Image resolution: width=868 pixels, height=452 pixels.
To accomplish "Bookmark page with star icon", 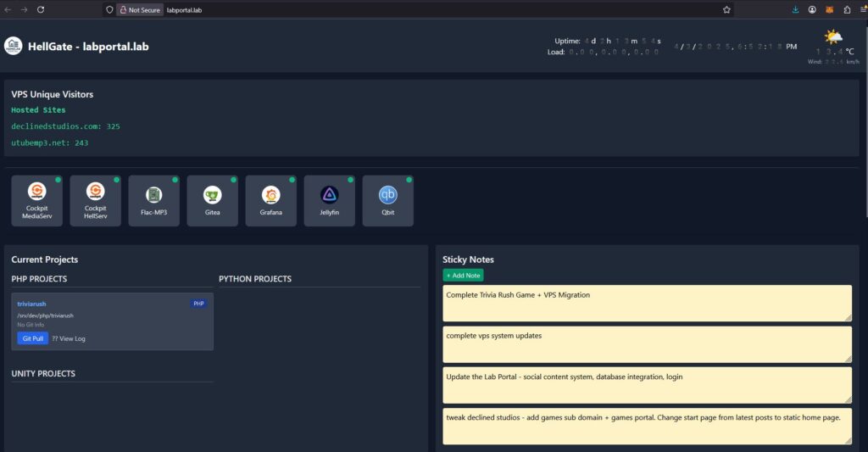I will tap(726, 9).
